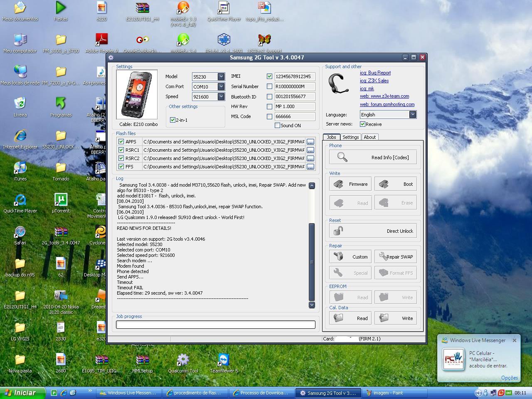Open the Model S5230 dropdown

[x=221, y=76]
